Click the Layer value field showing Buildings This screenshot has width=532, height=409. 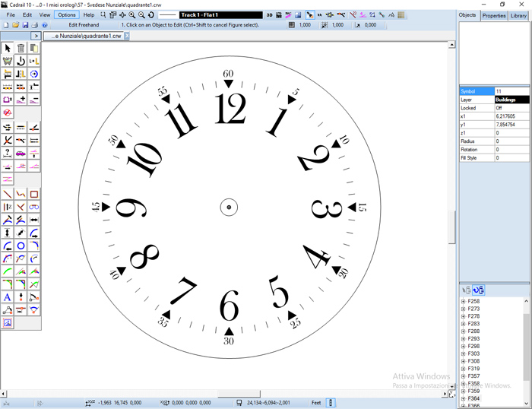pos(511,100)
